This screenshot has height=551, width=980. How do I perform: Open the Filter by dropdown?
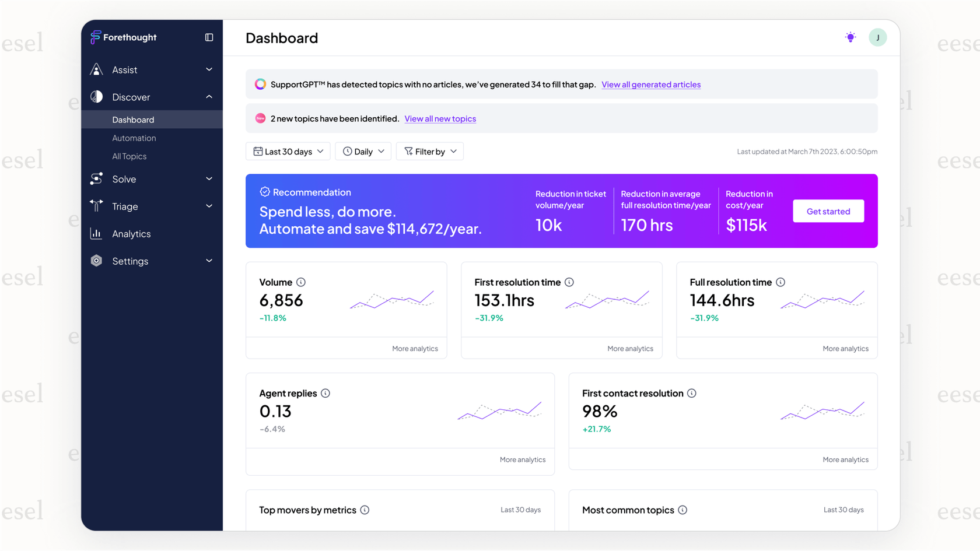[x=430, y=152]
